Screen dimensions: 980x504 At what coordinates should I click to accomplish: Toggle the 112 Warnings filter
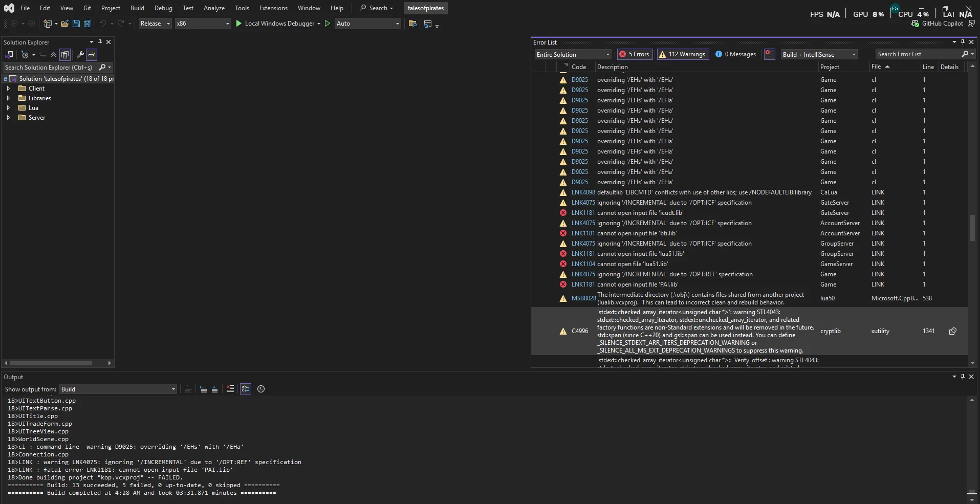click(683, 54)
